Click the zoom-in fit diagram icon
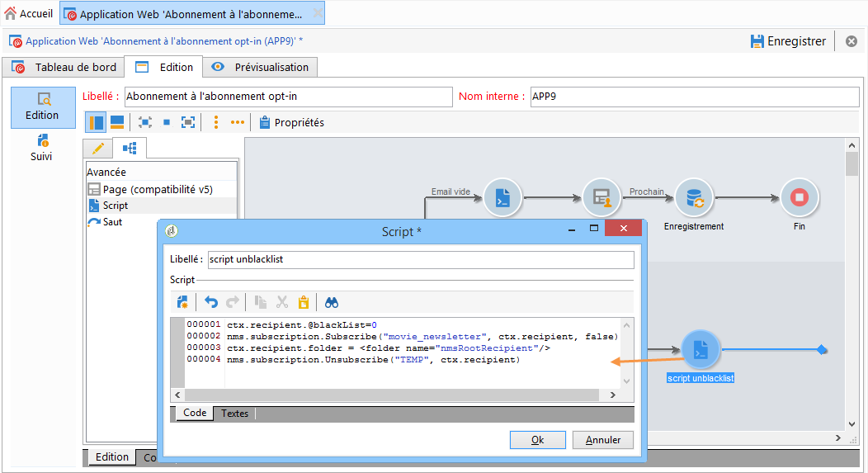The height and width of the screenshot is (473, 868). tap(188, 122)
